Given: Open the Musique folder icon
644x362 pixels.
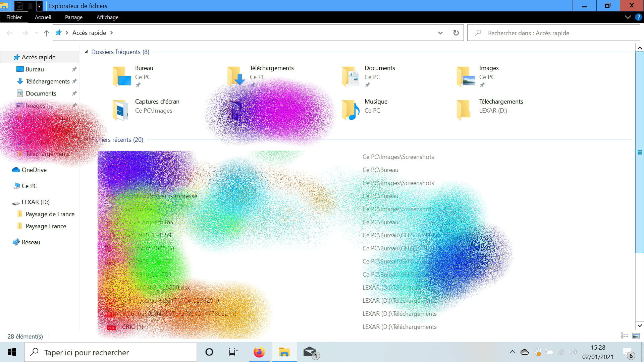Looking at the screenshot, I should (351, 110).
